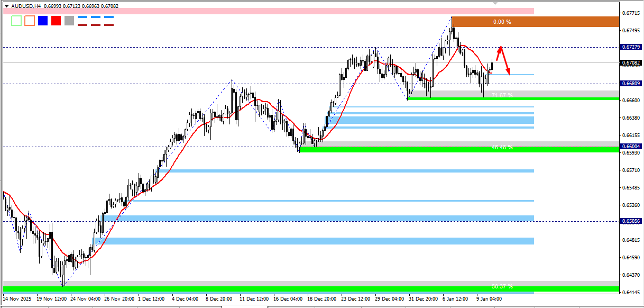
Task: Click the 14 Nov 2025 date label
Action: pos(17,299)
